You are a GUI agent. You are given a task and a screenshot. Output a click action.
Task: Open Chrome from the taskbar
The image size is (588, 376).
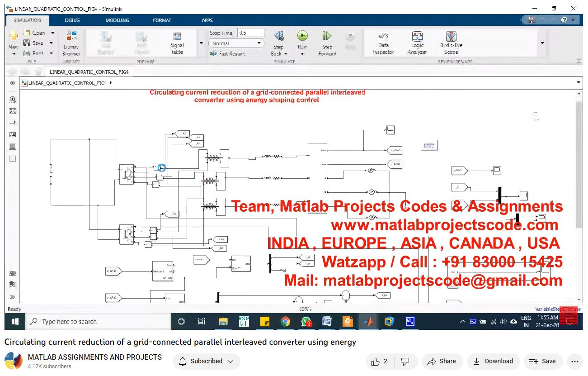click(285, 322)
